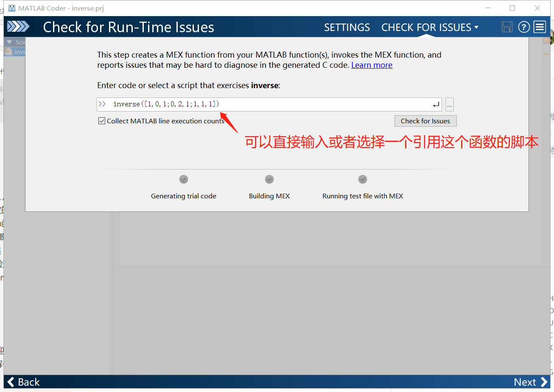This screenshot has width=554, height=392.
Task: Click the Building MEX label
Action: [269, 196]
